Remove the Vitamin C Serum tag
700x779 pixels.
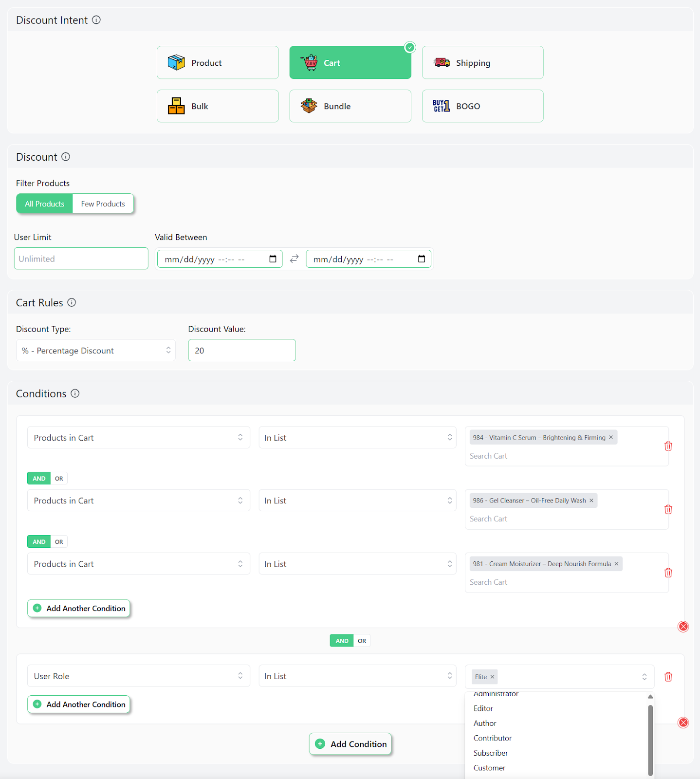coord(611,437)
